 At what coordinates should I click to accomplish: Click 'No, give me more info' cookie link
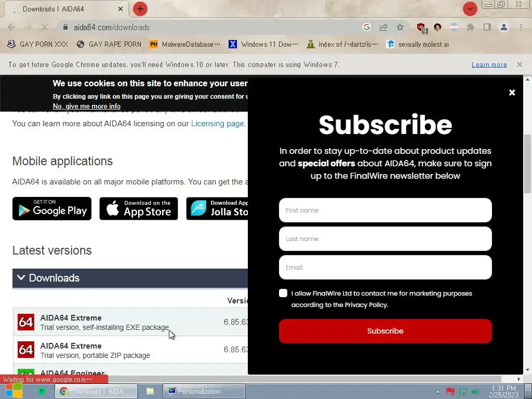coord(87,106)
